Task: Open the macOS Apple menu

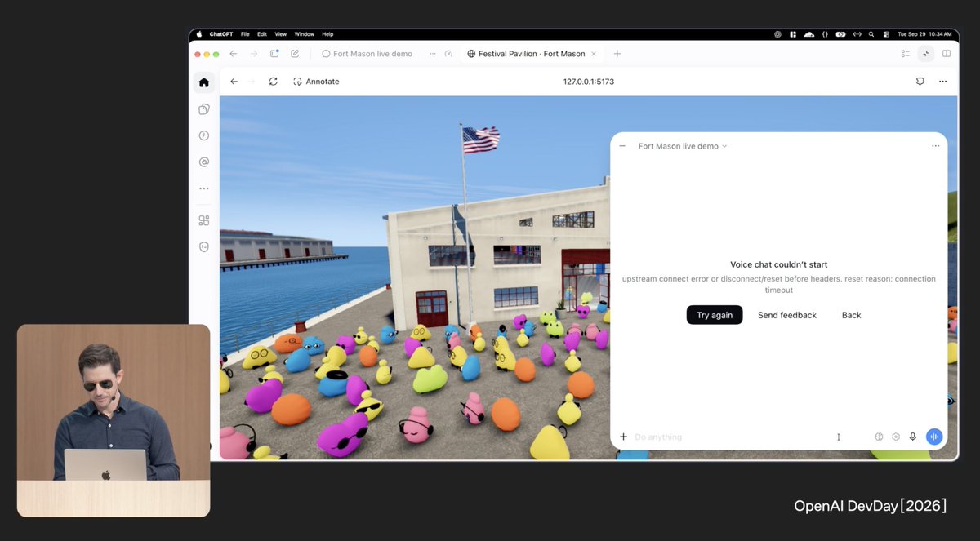Action: tap(198, 34)
